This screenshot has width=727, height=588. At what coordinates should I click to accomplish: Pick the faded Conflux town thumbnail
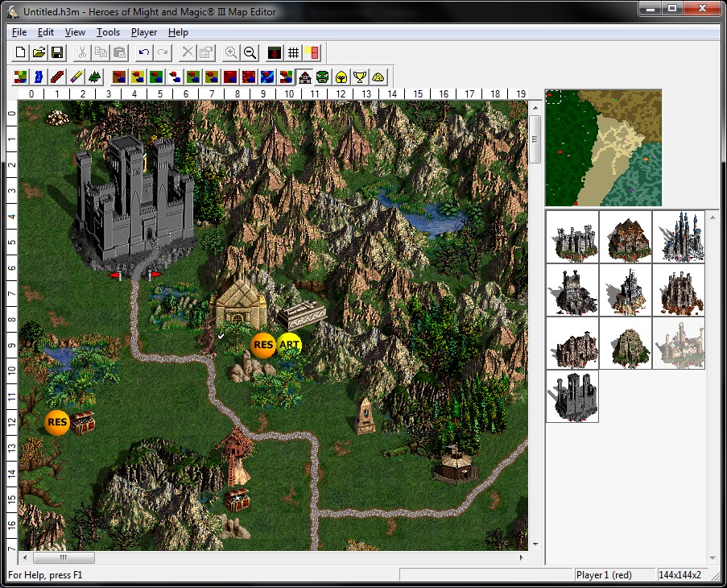[x=679, y=343]
